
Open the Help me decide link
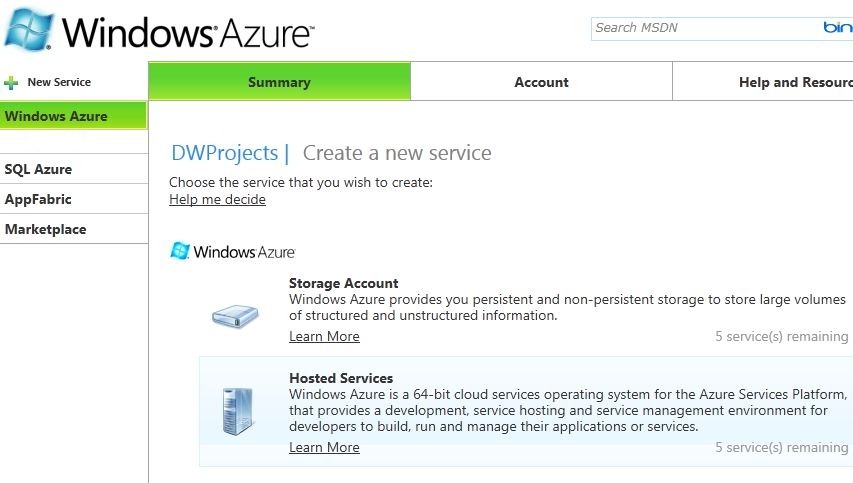pos(217,200)
